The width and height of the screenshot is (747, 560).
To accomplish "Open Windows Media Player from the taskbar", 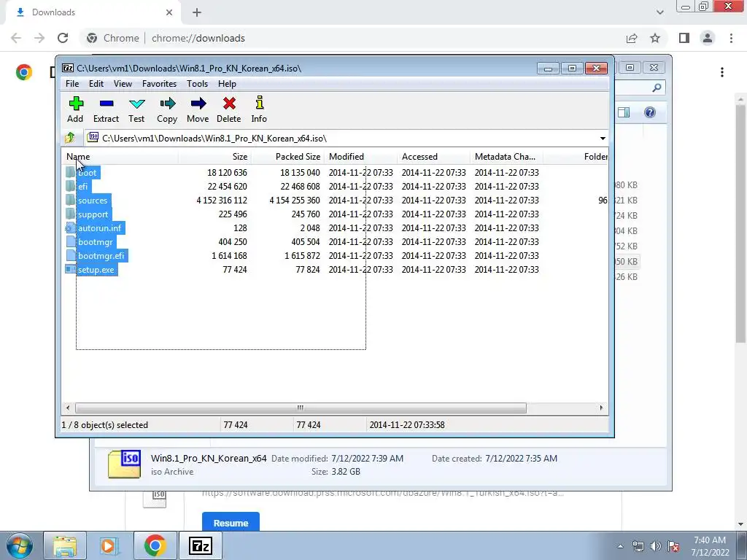I will tap(109, 545).
